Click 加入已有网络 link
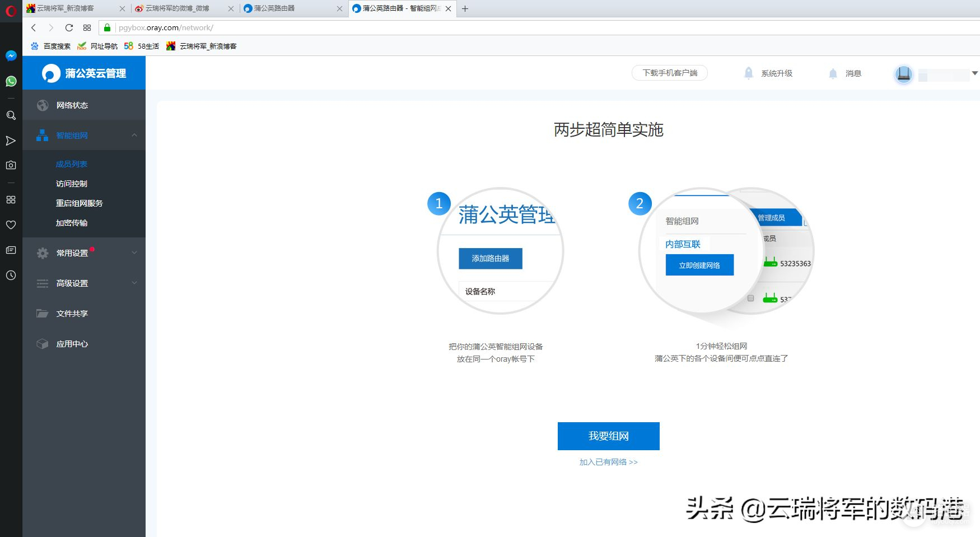The image size is (980, 537). tap(609, 462)
